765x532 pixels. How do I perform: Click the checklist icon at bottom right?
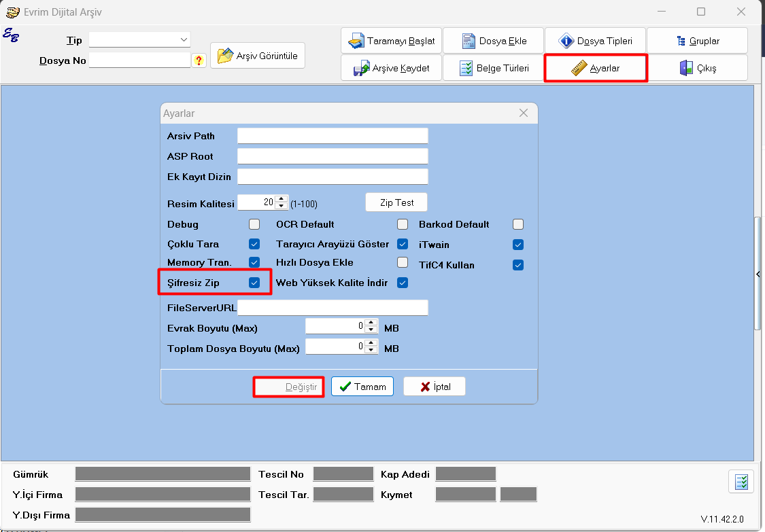[741, 482]
